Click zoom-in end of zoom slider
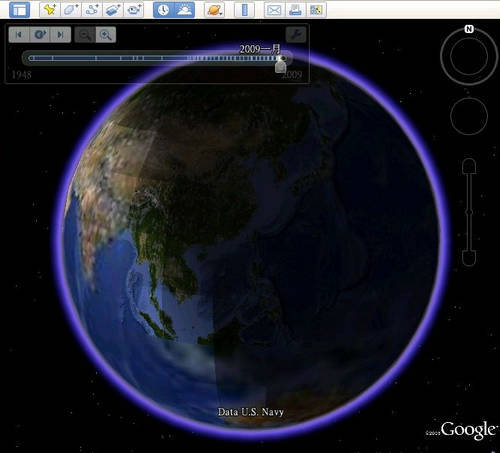500x453 pixels. 469,166
